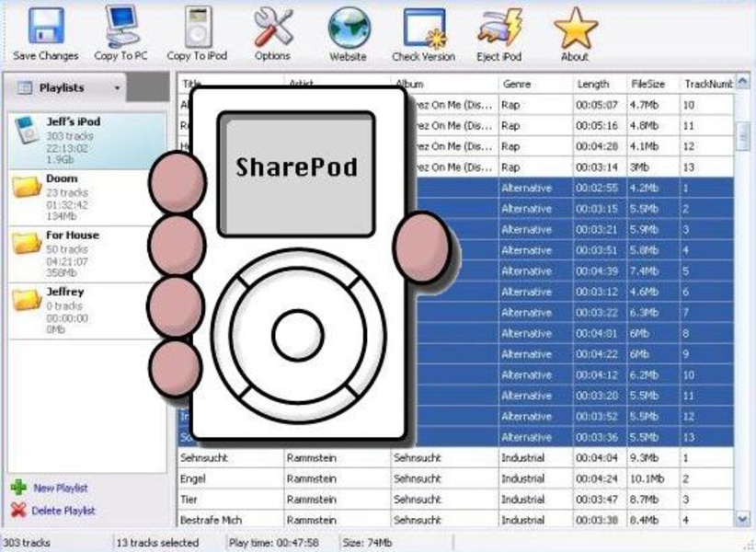Click the Copy To PC computer icon
Screen dimensions: 756x552
click(x=122, y=26)
